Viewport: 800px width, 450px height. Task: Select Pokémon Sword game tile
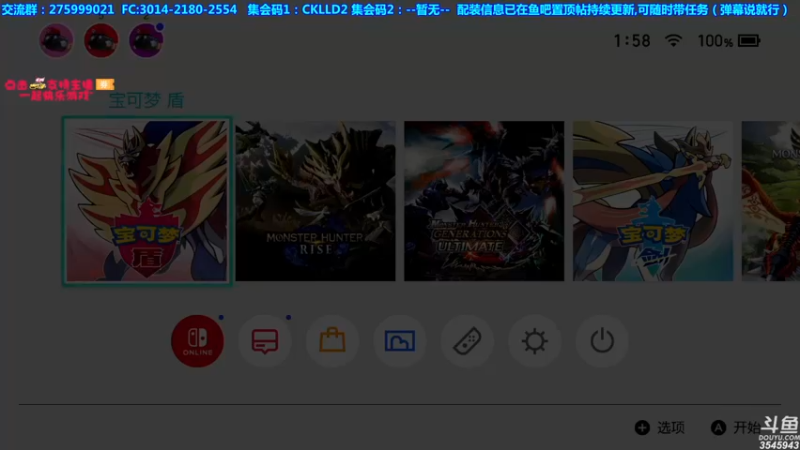653,201
